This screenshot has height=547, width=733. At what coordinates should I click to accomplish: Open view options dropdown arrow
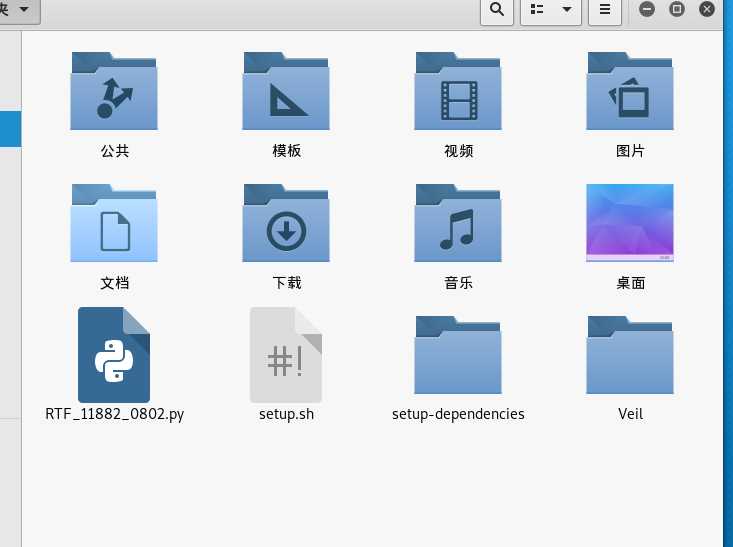(x=567, y=10)
